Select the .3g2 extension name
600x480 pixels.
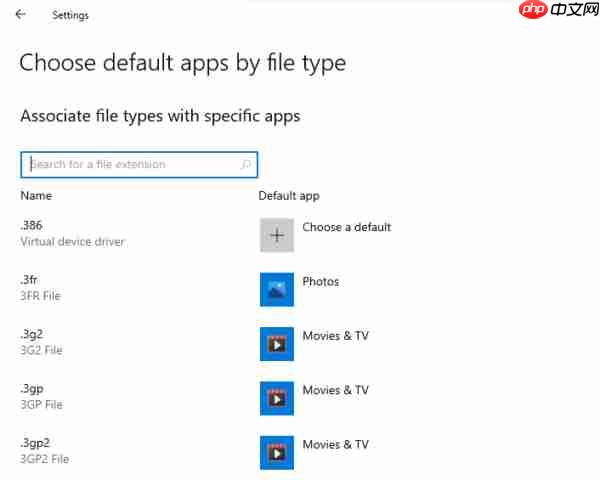pos(31,334)
